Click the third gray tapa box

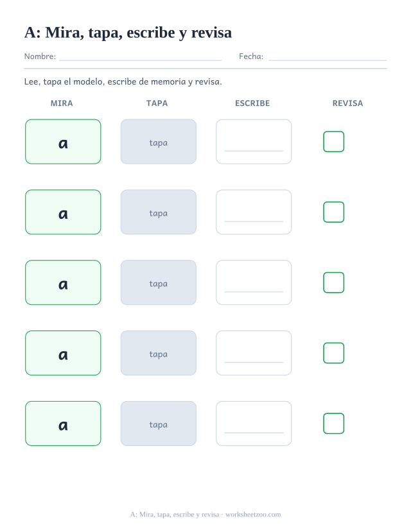click(x=159, y=282)
